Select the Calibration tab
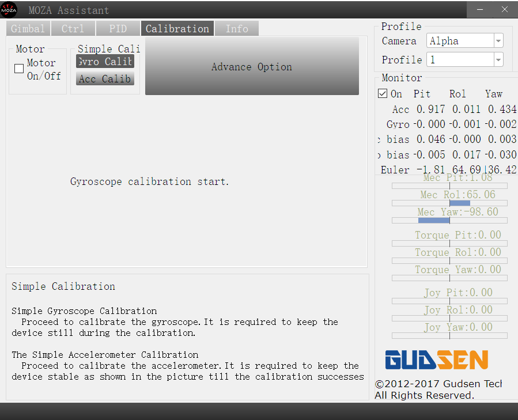This screenshot has width=518, height=420. 177,29
